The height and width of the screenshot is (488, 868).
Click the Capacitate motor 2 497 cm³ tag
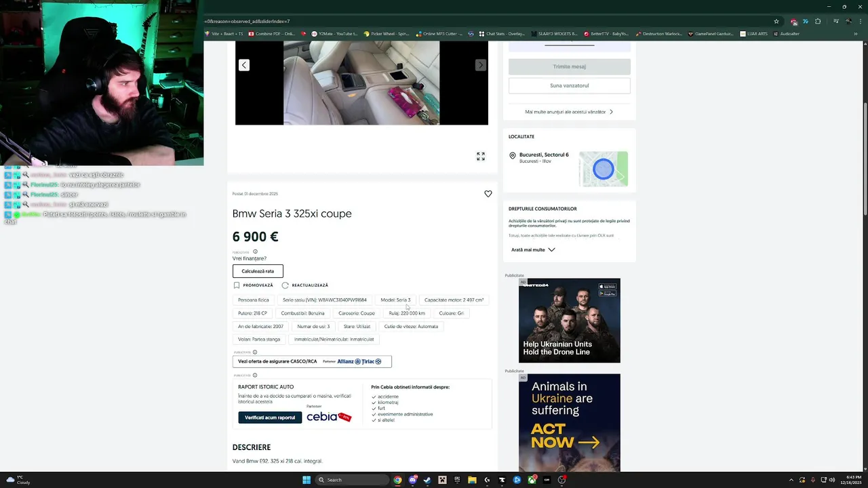point(454,300)
